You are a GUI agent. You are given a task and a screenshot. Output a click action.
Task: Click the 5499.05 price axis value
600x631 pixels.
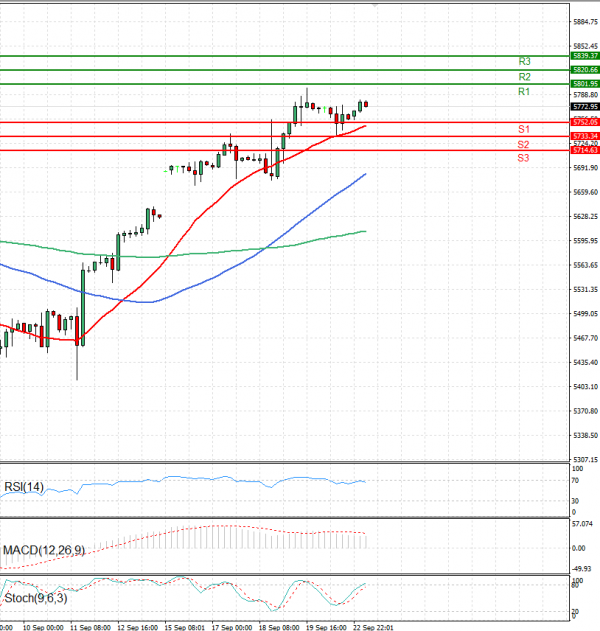point(586,313)
